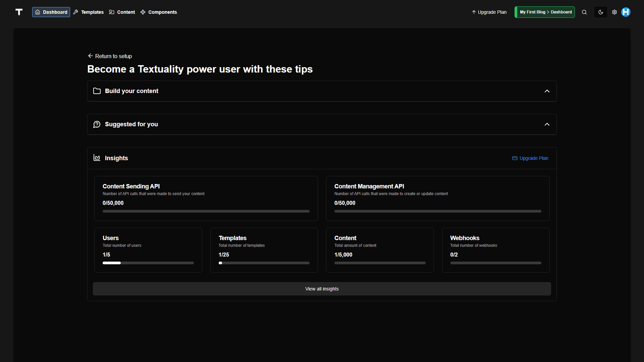
Task: Click the Templates pen icon
Action: pos(76,12)
